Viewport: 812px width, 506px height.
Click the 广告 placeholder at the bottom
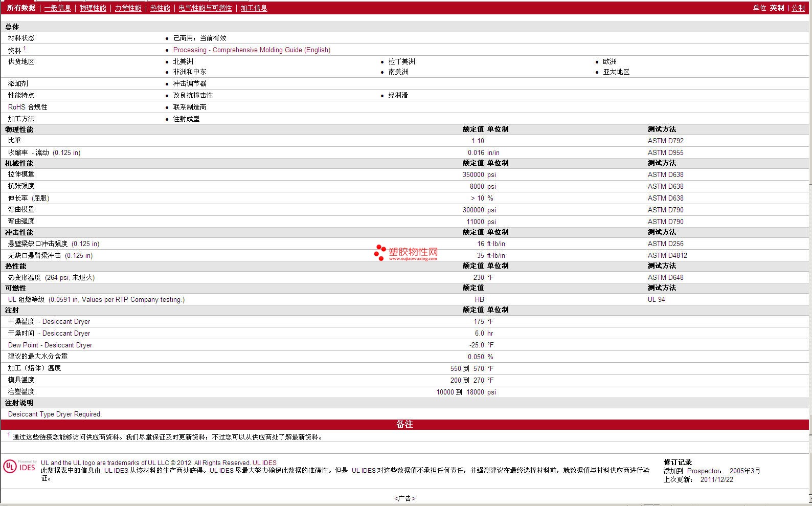coord(404,498)
